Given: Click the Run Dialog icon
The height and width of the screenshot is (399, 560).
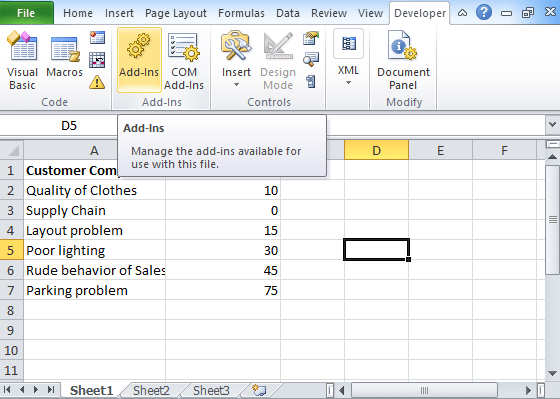Looking at the screenshot, I should [311, 82].
